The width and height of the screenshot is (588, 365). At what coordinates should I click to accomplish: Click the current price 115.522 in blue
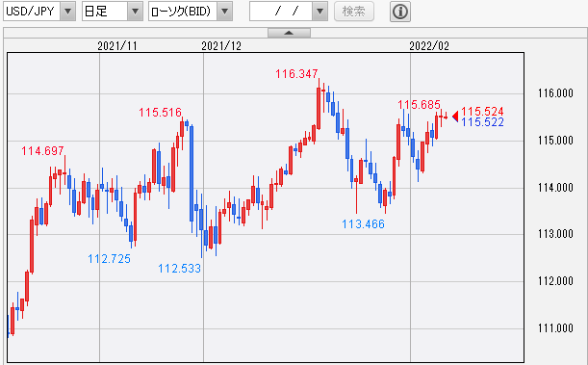point(482,122)
